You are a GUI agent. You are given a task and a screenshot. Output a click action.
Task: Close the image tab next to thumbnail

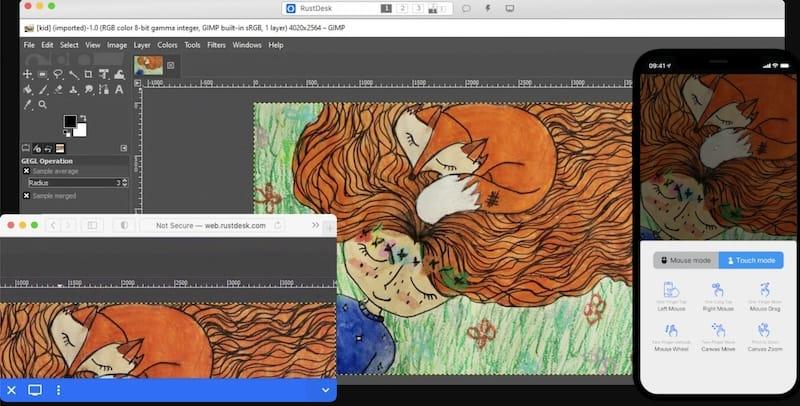[x=170, y=65]
